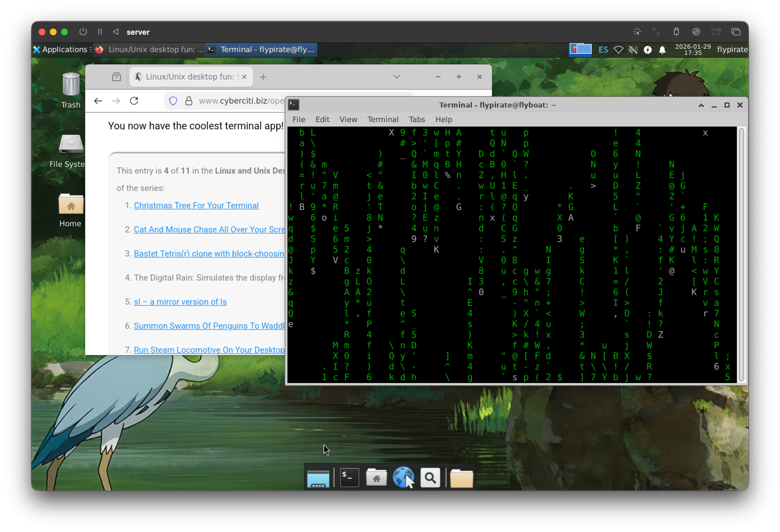Open the Christmas Tree For Your Terminal link

(x=196, y=205)
